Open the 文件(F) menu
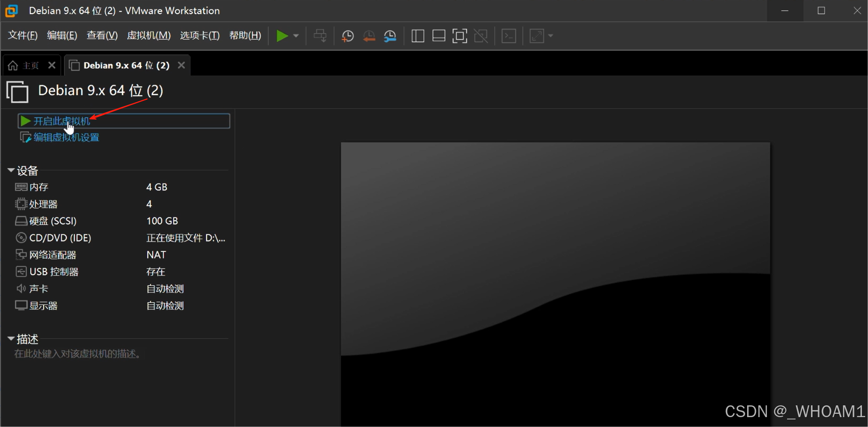The image size is (868, 427). pos(23,36)
